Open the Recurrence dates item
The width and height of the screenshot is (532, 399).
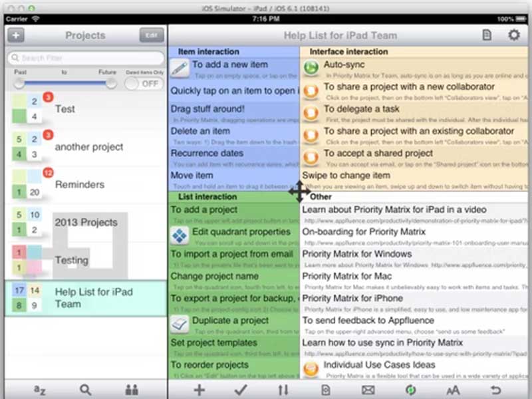(x=234, y=158)
